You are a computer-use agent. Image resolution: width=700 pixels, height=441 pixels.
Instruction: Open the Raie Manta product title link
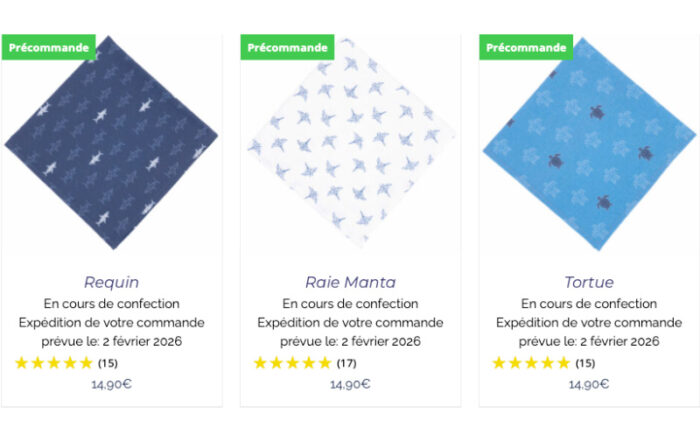point(350,282)
